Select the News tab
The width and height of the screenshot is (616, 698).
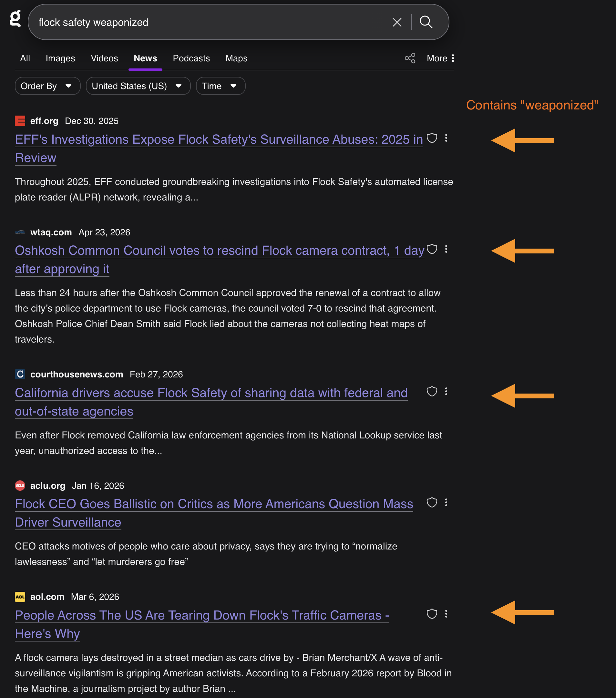tap(146, 58)
